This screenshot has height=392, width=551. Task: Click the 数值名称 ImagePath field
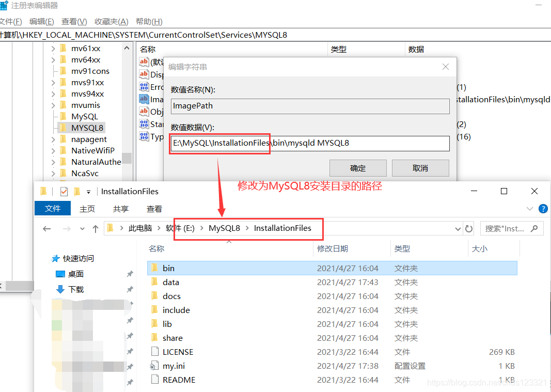310,106
